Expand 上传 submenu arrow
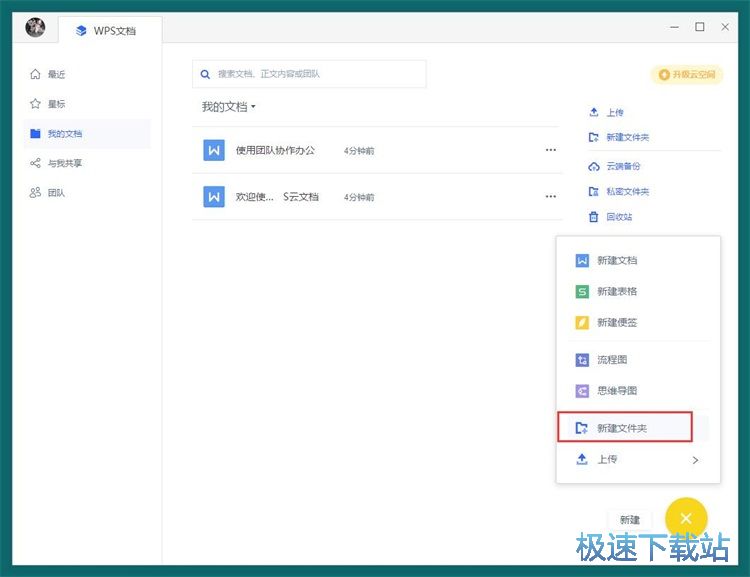 [695, 460]
